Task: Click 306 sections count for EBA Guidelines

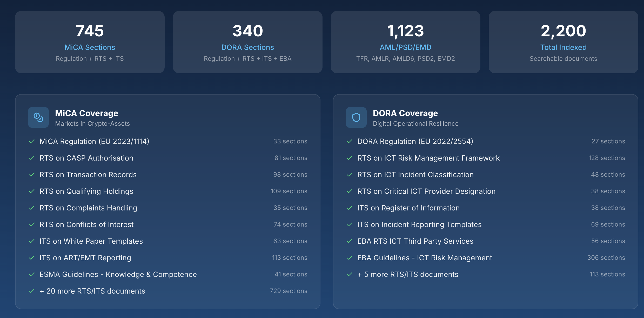Action: [x=606, y=258]
